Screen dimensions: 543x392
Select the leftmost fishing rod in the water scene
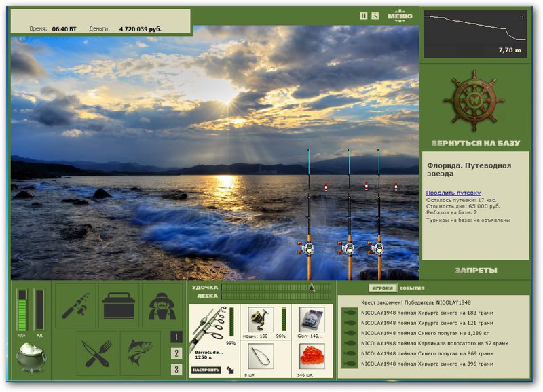[309, 214]
